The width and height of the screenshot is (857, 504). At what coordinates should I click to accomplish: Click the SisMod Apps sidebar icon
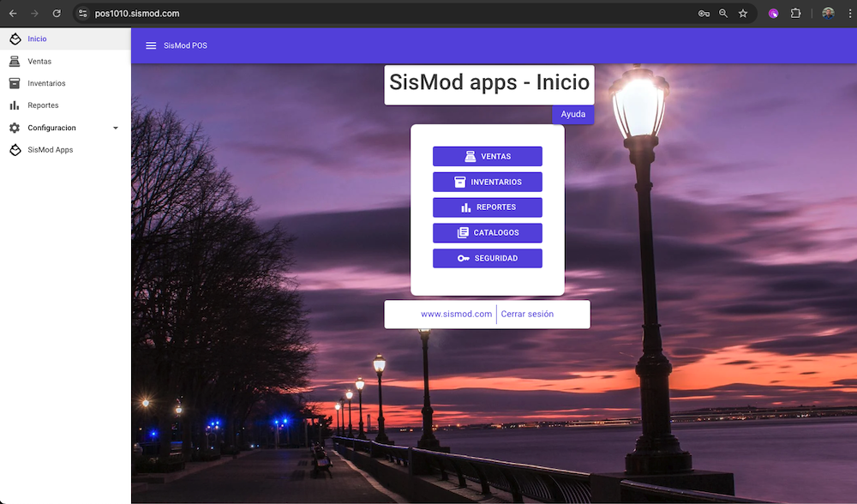(15, 150)
